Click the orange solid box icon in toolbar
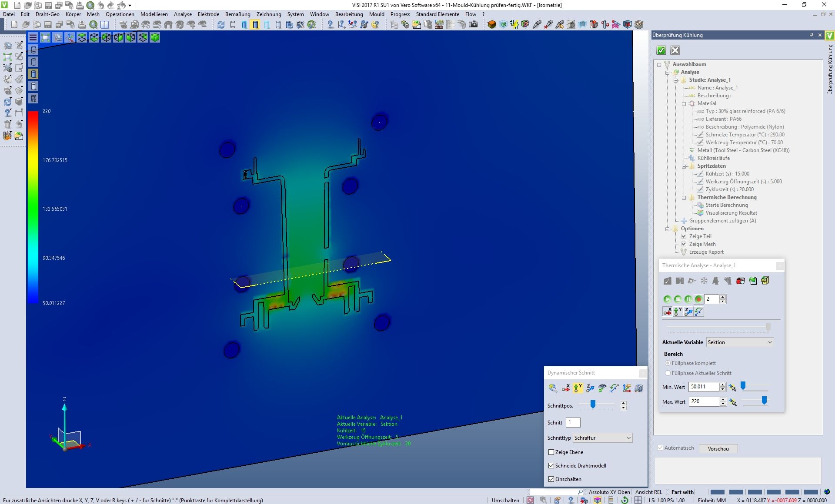The width and height of the screenshot is (835, 504). [x=492, y=25]
